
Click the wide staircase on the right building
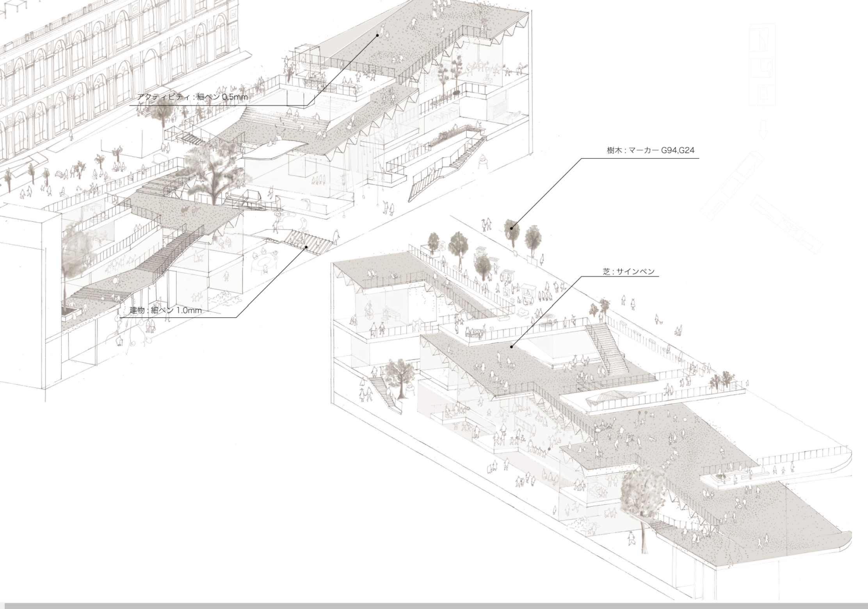pyautogui.click(x=607, y=349)
